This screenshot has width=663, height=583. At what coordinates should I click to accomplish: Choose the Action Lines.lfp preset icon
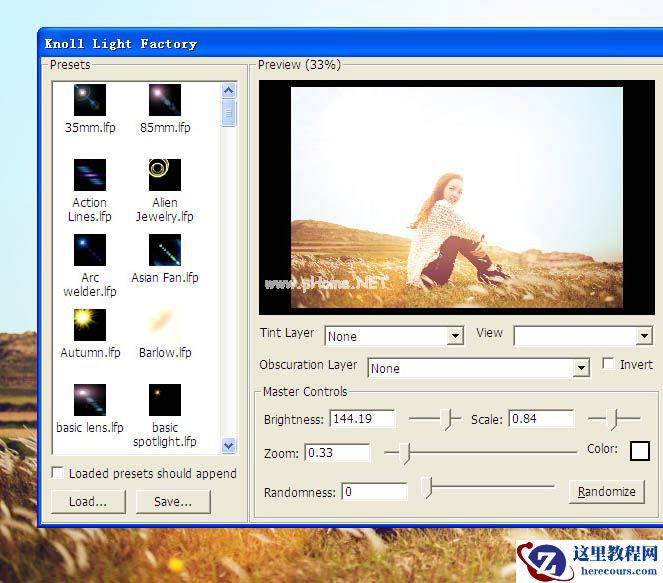click(90, 175)
